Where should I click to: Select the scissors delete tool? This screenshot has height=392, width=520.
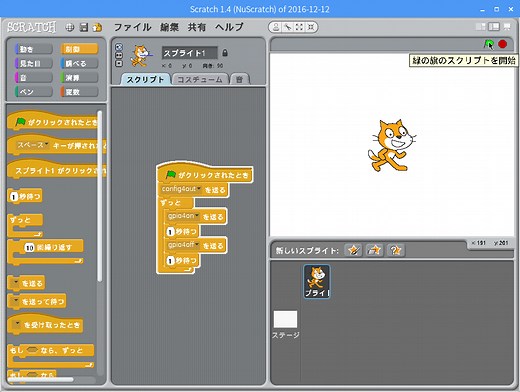tap(287, 27)
